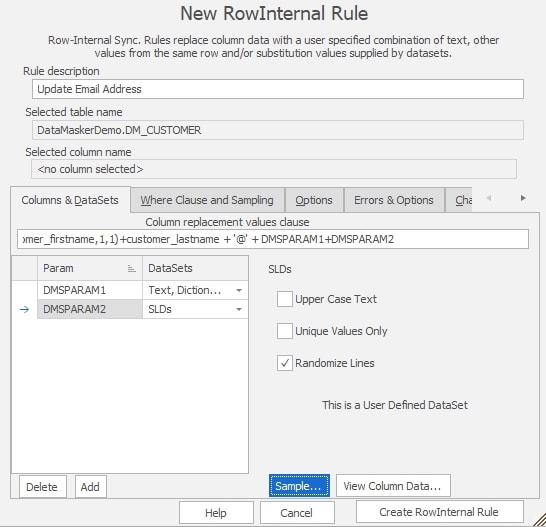Open the Where Clause and Sampling tab
The image size is (546, 527).
click(207, 200)
